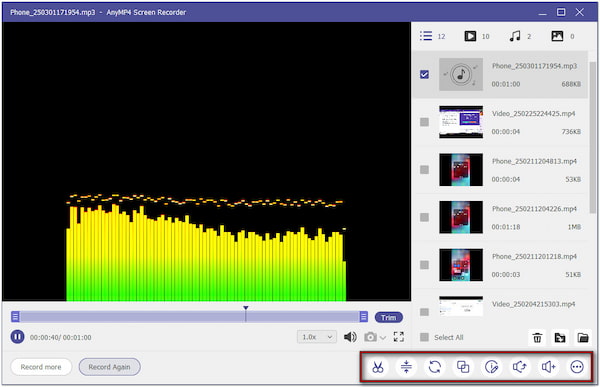This screenshot has height=387, width=600.
Task: Select the Phone_250211201218.mp4 thumbnail
Action: click(461, 265)
